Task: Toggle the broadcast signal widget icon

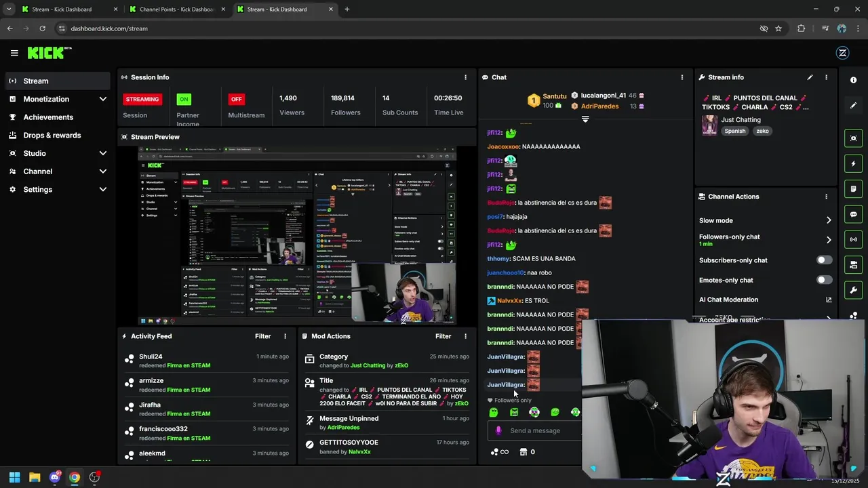Action: (x=853, y=239)
